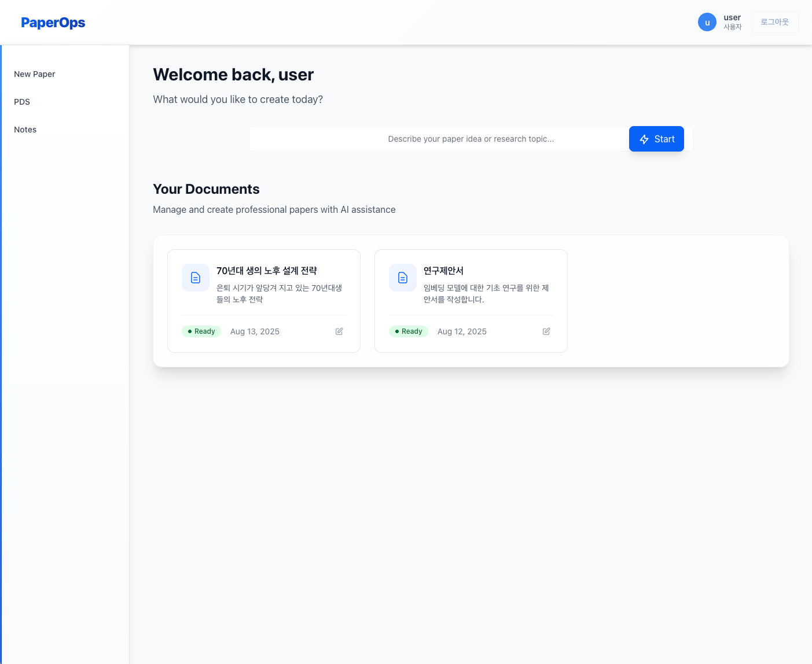Click the user name label in header
Screen dimensions: 812x664
pos(732,17)
